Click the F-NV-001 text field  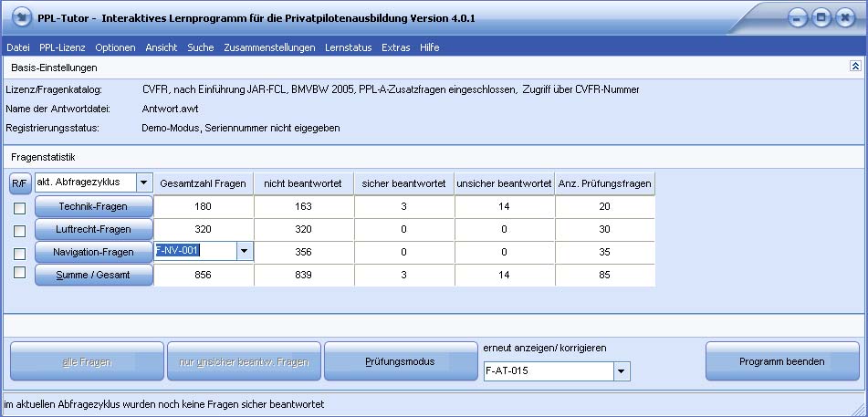[195, 252]
